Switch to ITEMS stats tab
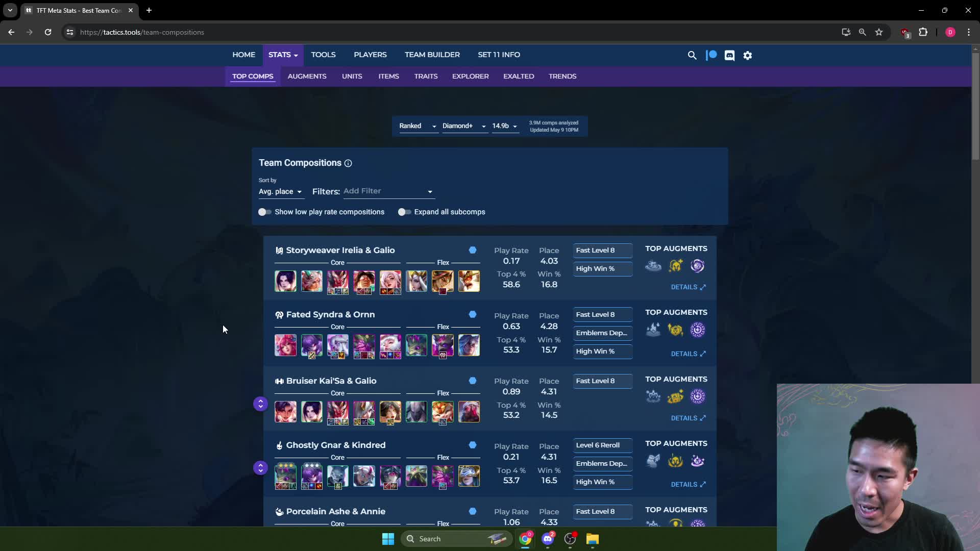980x551 pixels. coord(388,76)
